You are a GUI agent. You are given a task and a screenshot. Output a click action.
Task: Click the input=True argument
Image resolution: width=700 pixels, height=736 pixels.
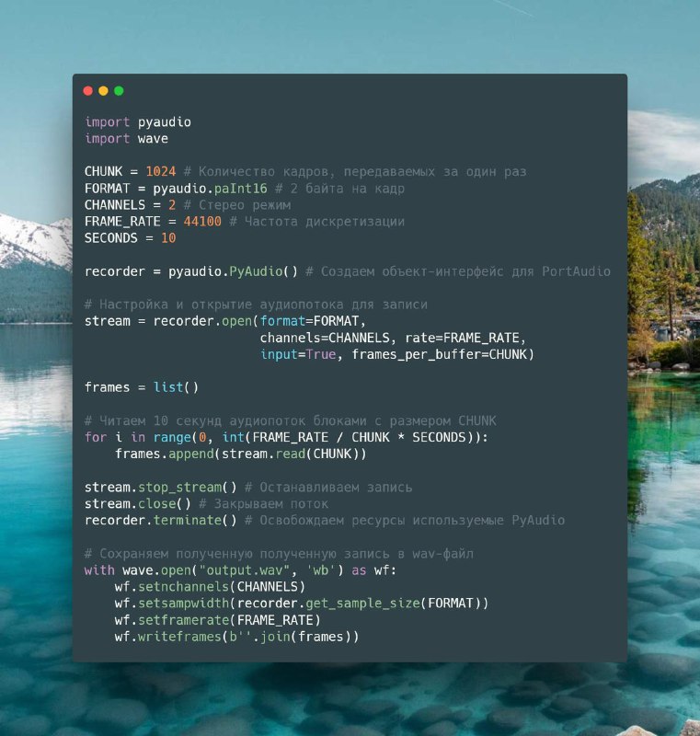point(298,354)
